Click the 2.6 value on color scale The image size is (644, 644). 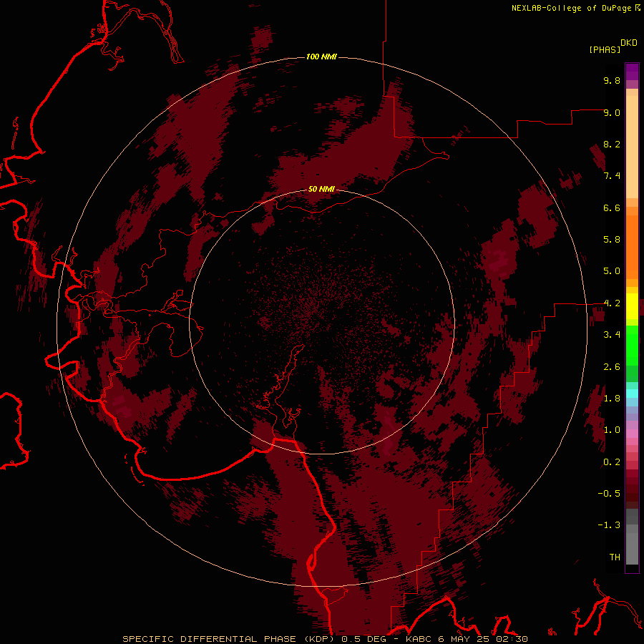tap(612, 367)
